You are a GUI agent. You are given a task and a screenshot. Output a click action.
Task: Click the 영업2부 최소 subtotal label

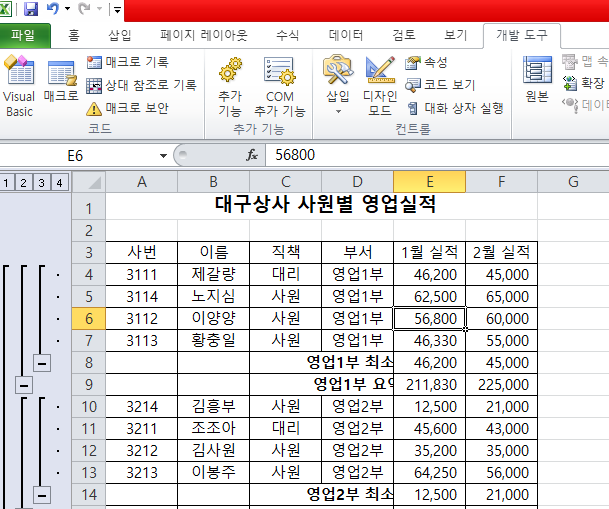(350, 494)
